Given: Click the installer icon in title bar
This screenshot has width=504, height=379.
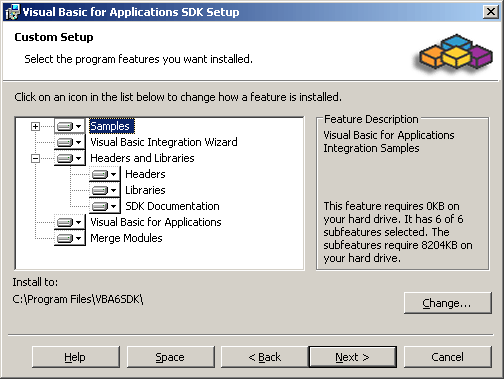Looking at the screenshot, I should click(x=12, y=12).
